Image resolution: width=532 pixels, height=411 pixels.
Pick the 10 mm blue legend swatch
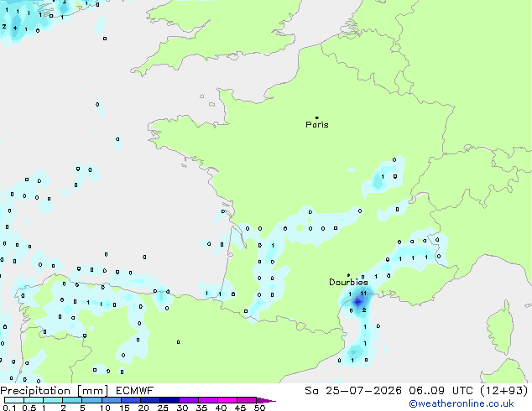pyautogui.click(x=112, y=400)
